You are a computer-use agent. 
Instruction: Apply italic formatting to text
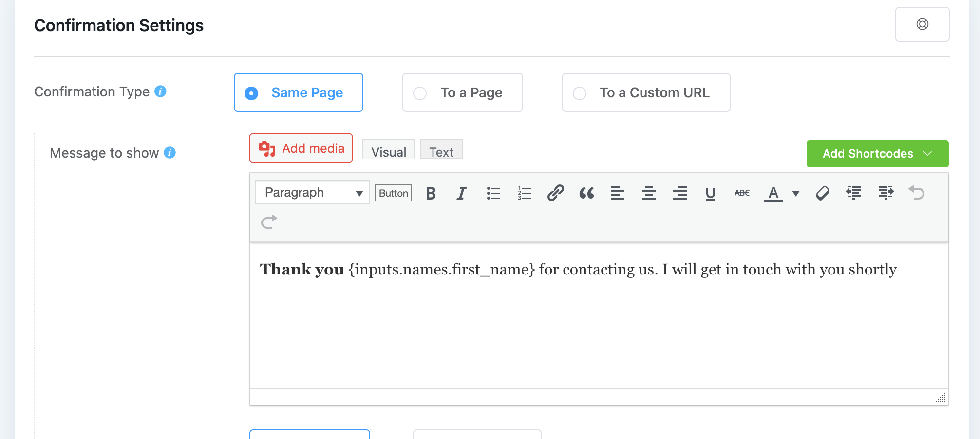tap(461, 193)
